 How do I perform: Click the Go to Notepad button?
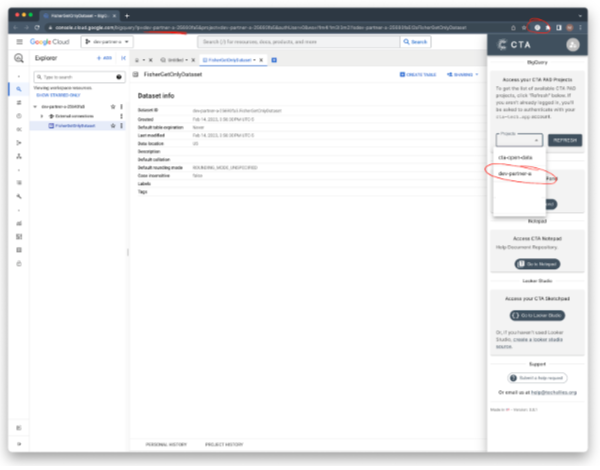point(537,264)
